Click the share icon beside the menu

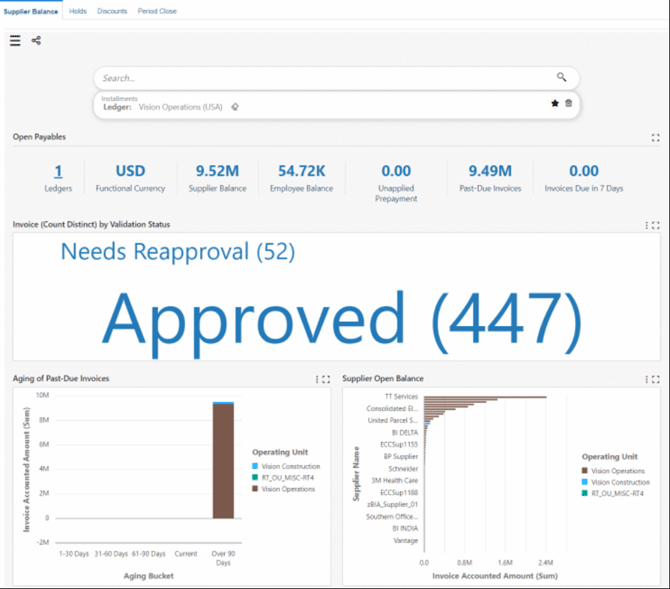[x=36, y=41]
